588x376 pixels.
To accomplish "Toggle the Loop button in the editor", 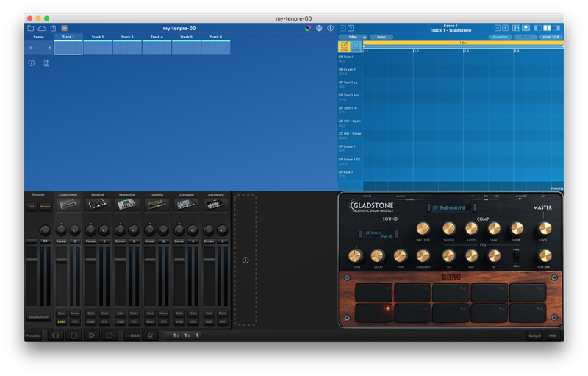I will [381, 37].
